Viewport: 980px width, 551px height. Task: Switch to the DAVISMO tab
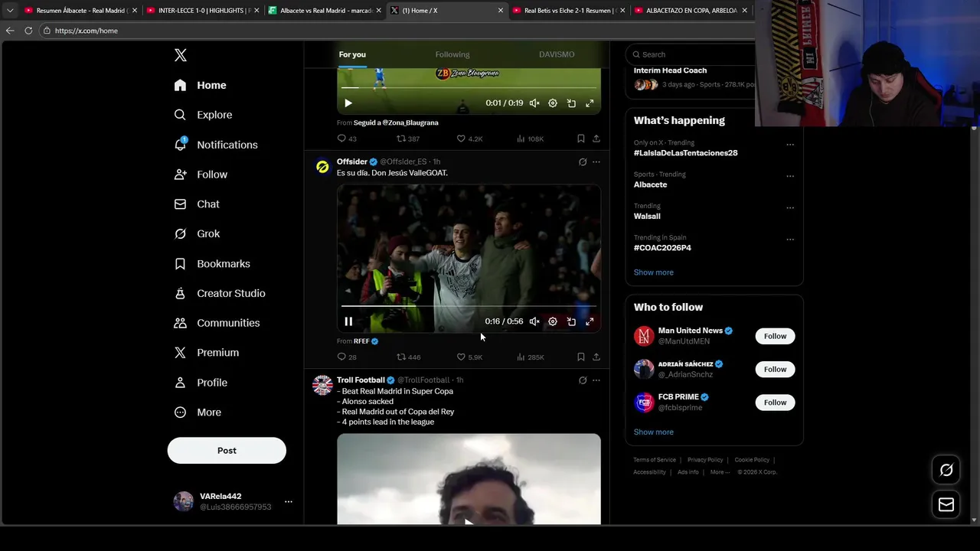(x=557, y=54)
